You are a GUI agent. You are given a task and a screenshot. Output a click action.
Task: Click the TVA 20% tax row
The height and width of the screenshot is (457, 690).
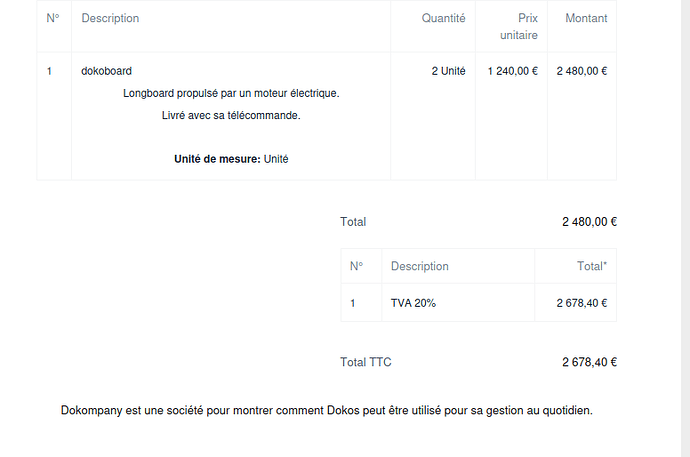pyautogui.click(x=413, y=303)
